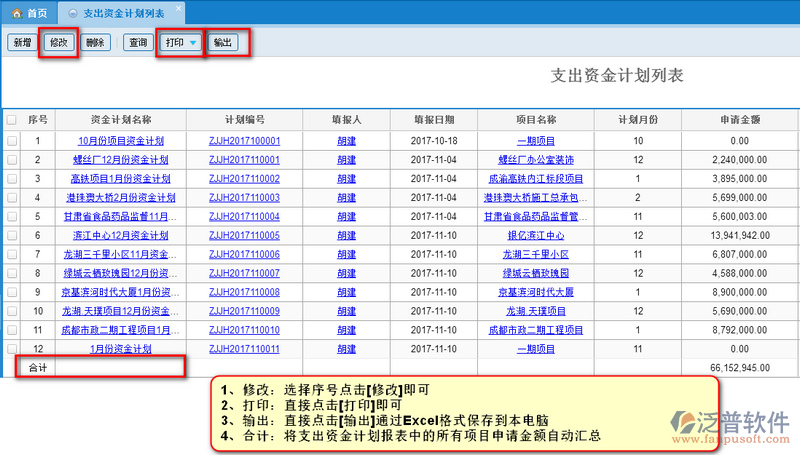Select date 2017-10-18 cell

tap(434, 141)
